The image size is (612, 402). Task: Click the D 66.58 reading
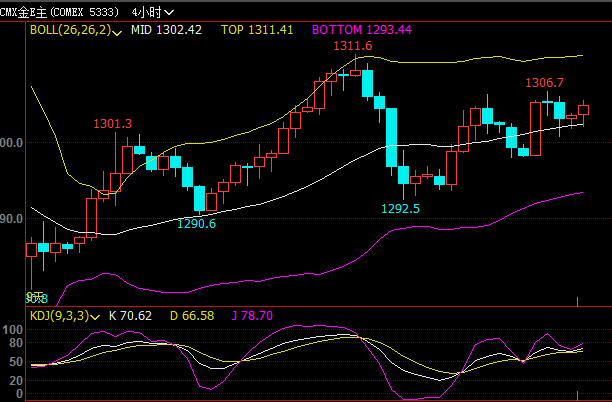192,316
